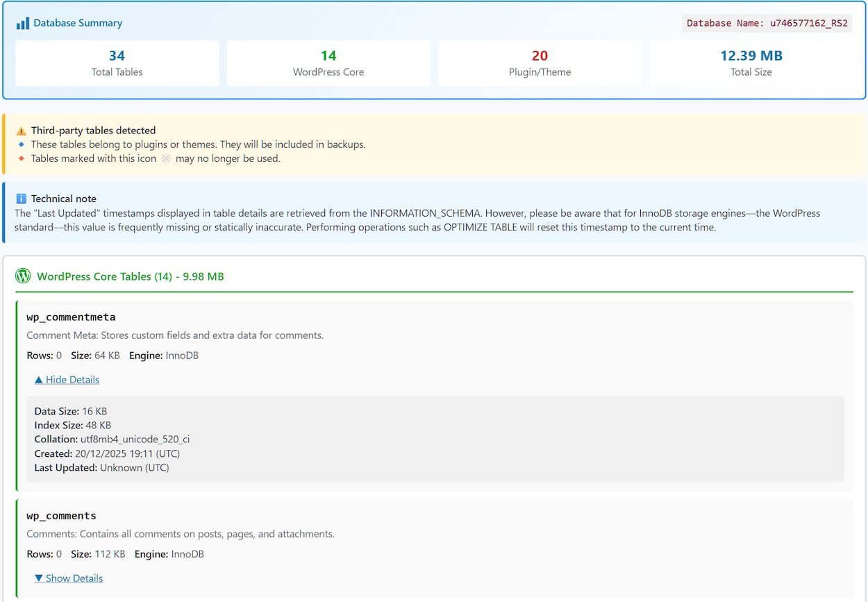Click the Collation utf8mb4_unicode_520_ci line
Viewport: 868px width, 602px height.
[112, 440]
